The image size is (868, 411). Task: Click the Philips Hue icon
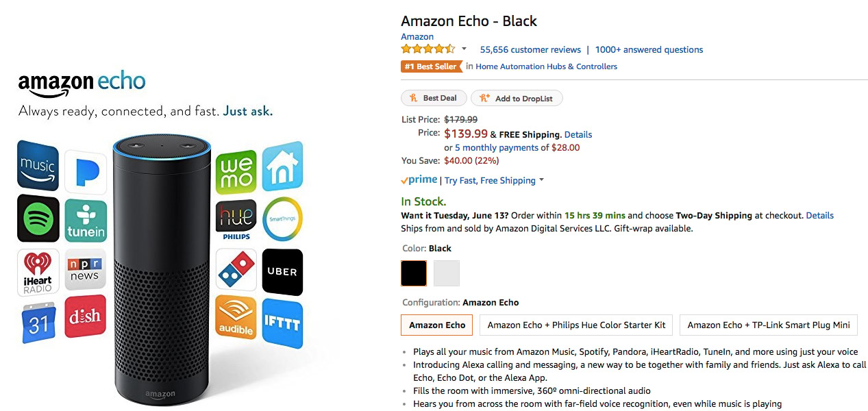click(x=236, y=220)
